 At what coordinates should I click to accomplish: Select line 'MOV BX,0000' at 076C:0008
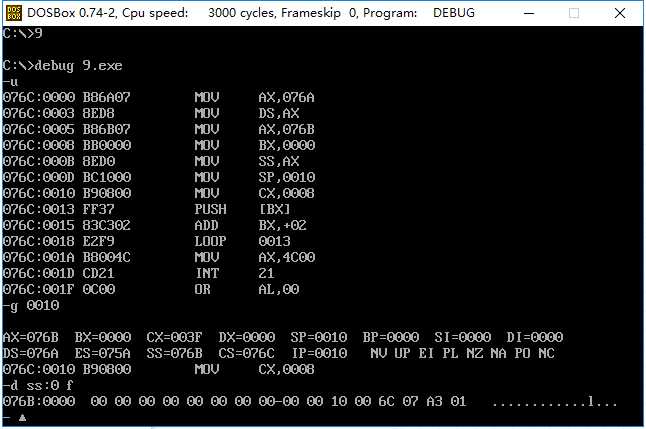tap(159, 145)
